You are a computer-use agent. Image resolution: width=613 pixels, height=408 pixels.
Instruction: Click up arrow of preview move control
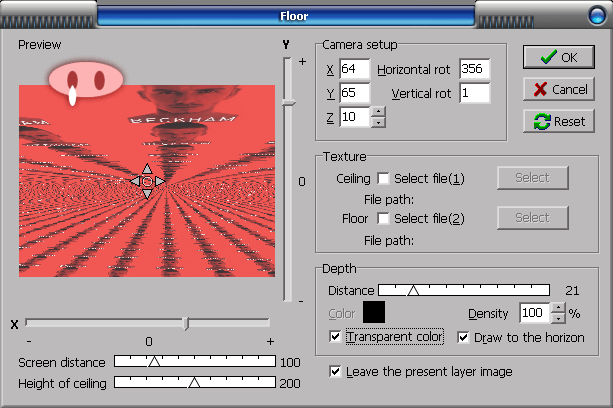[147, 169]
